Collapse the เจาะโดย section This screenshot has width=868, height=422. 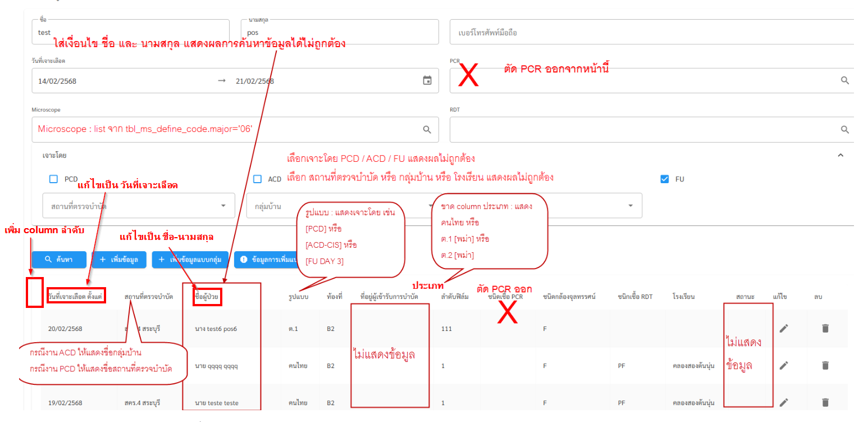pos(840,155)
